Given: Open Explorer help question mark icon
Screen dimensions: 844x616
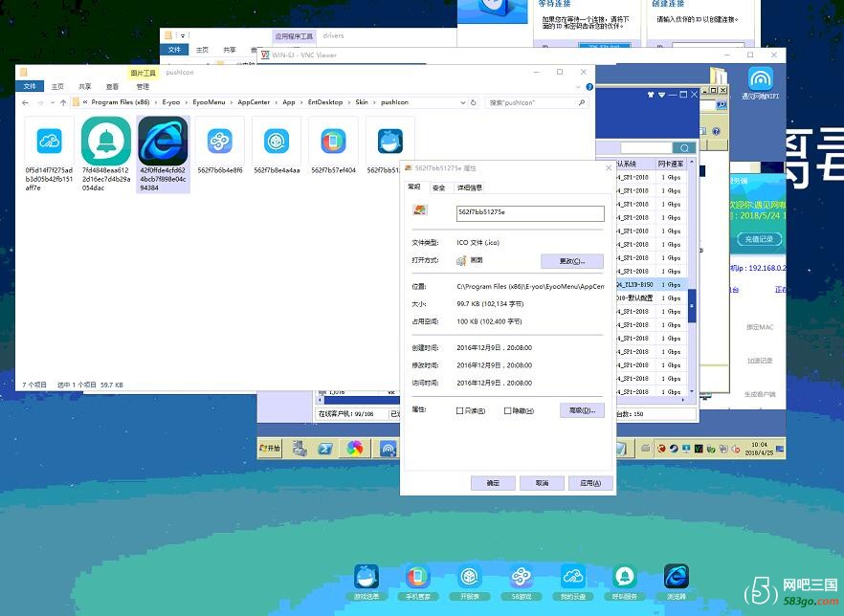Looking at the screenshot, I should 589,87.
